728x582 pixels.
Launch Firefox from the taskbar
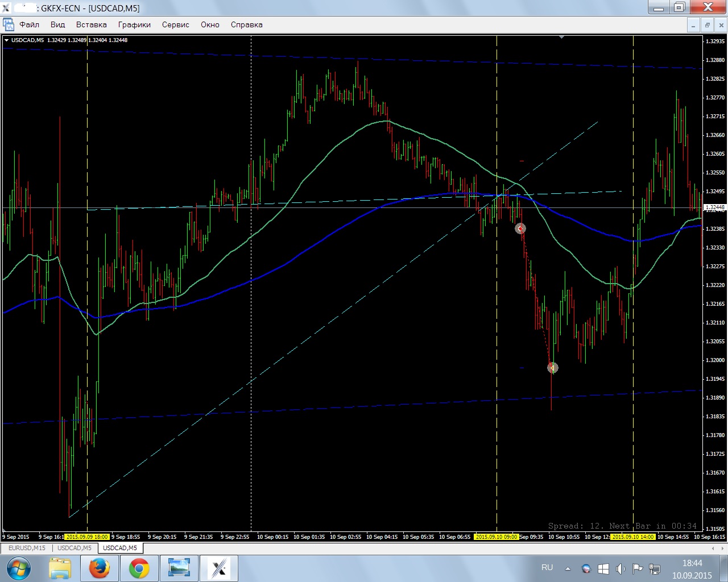pyautogui.click(x=99, y=568)
